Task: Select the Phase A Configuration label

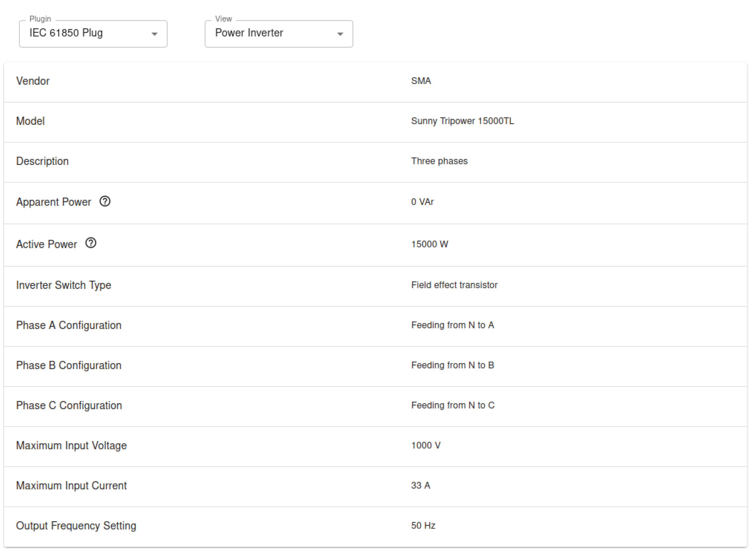Action: pyautogui.click(x=69, y=325)
